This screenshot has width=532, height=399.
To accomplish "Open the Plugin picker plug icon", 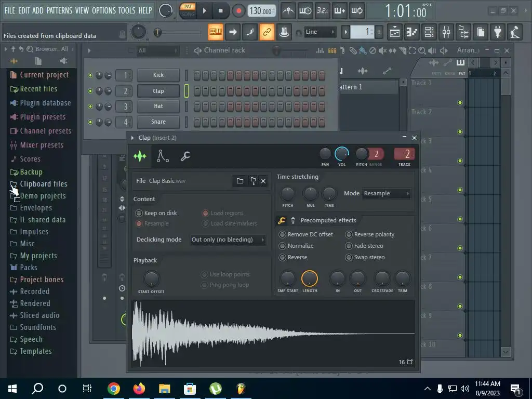I will tap(498, 32).
